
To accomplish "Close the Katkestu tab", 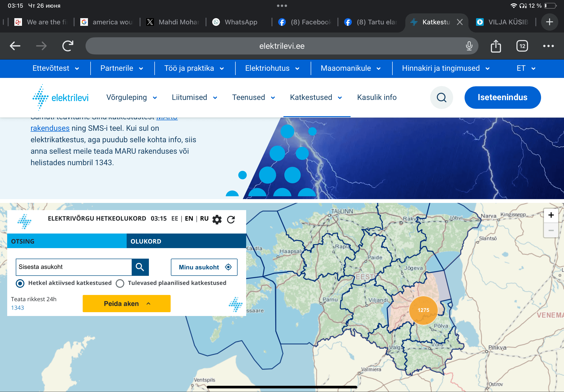I will (x=460, y=22).
